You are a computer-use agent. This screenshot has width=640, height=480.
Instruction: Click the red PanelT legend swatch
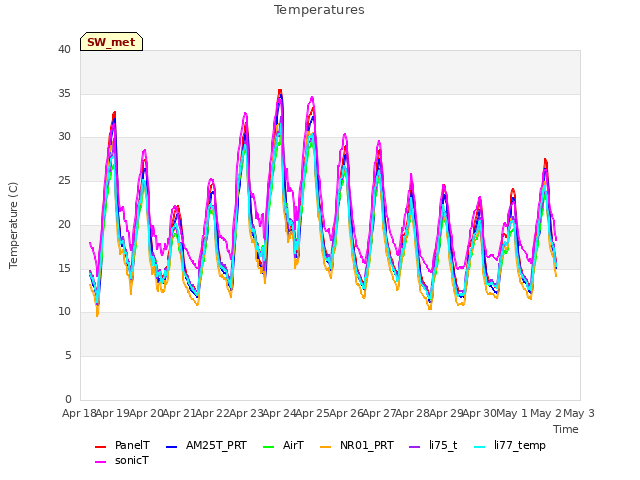pyautogui.click(x=100, y=447)
